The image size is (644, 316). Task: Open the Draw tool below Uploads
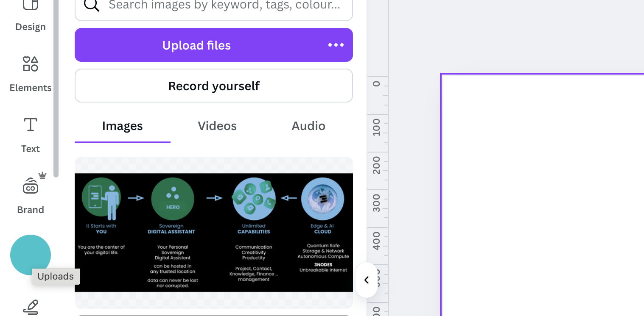coord(30,307)
